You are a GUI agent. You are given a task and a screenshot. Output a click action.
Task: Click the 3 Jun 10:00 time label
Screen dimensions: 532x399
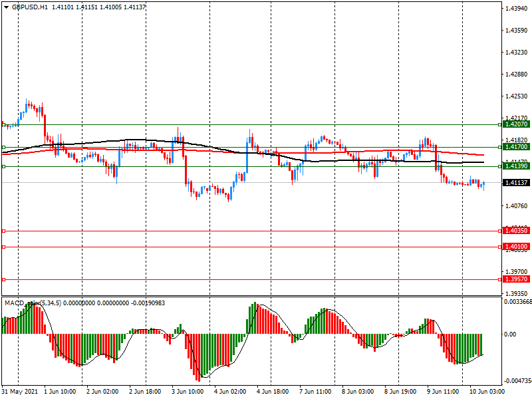click(x=188, y=392)
